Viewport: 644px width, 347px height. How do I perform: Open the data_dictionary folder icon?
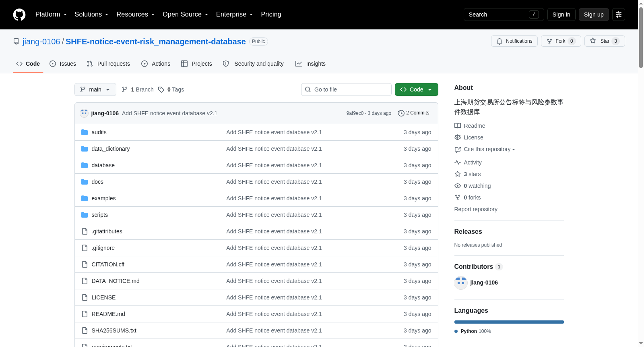(x=85, y=149)
